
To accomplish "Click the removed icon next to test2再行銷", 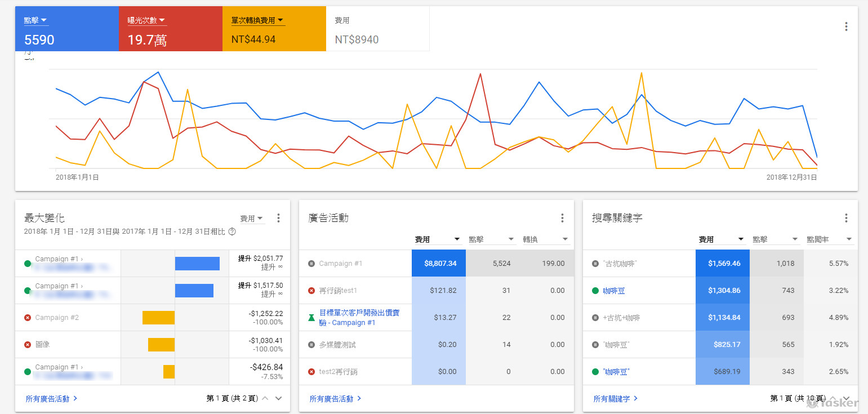I will tap(311, 371).
